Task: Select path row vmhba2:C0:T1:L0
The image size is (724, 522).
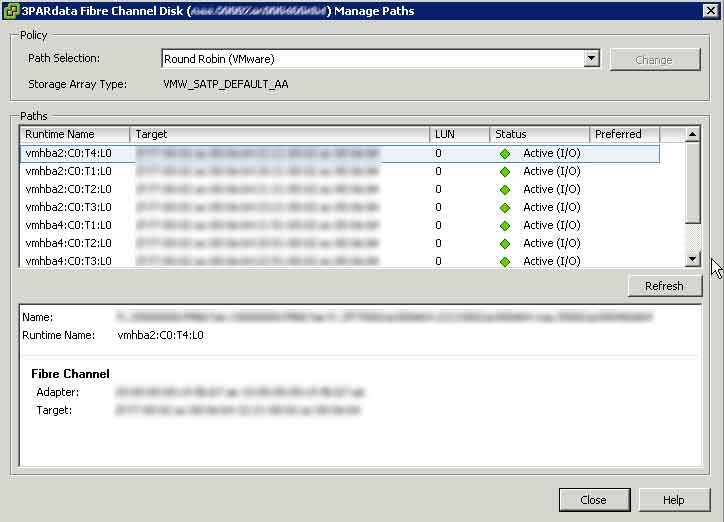Action: [x=340, y=171]
